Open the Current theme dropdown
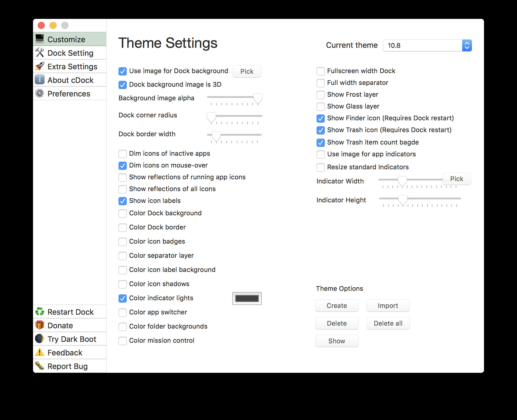Screen dimensions: 517x420 (x=427, y=45)
